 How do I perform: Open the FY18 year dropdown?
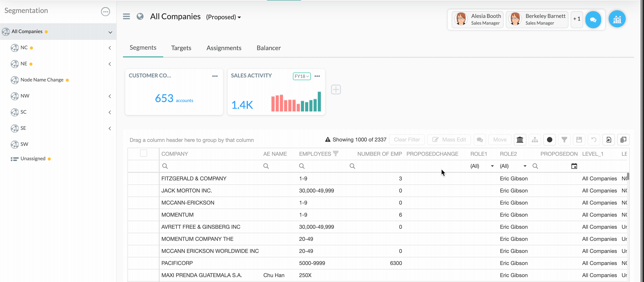pyautogui.click(x=301, y=76)
